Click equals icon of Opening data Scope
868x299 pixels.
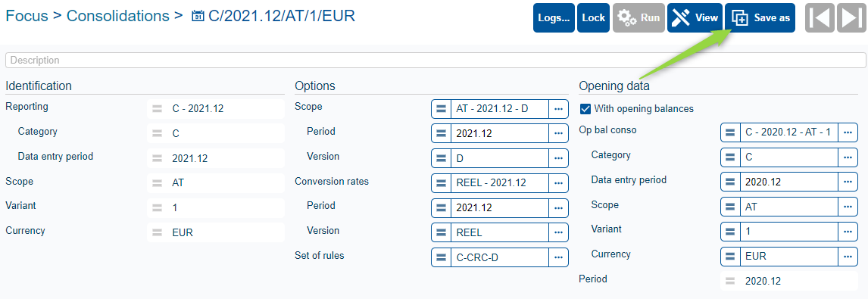pyautogui.click(x=731, y=207)
